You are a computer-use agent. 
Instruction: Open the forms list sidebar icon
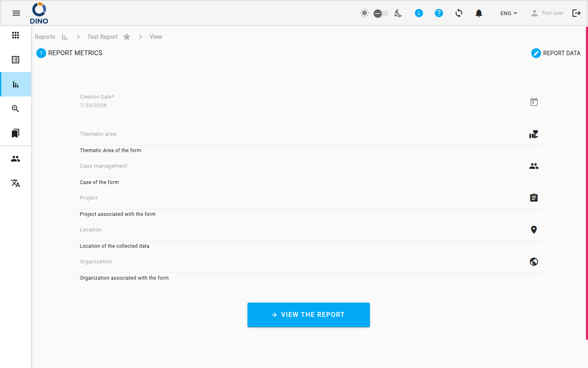coord(16,60)
